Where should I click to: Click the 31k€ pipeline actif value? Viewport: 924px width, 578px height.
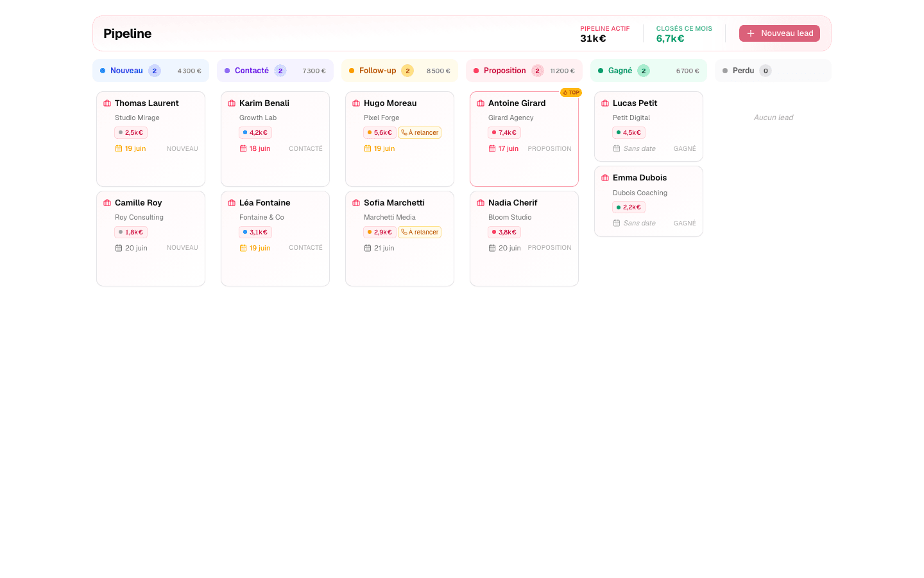click(594, 39)
